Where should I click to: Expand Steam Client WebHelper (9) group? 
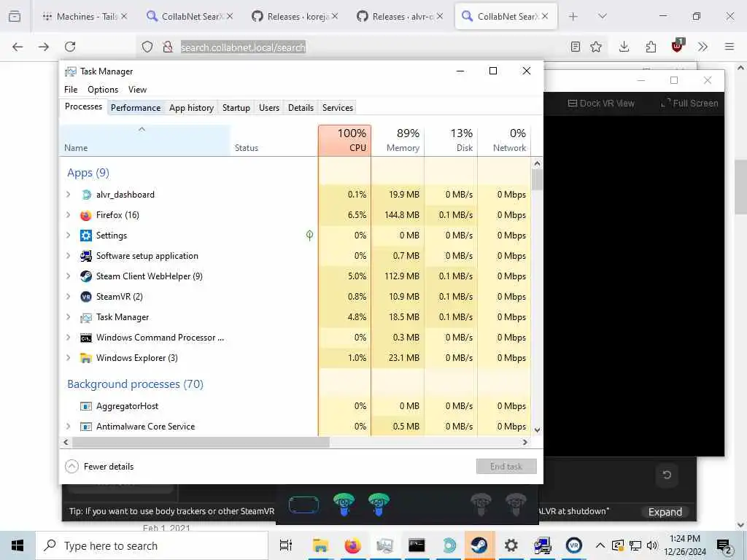pos(68,276)
